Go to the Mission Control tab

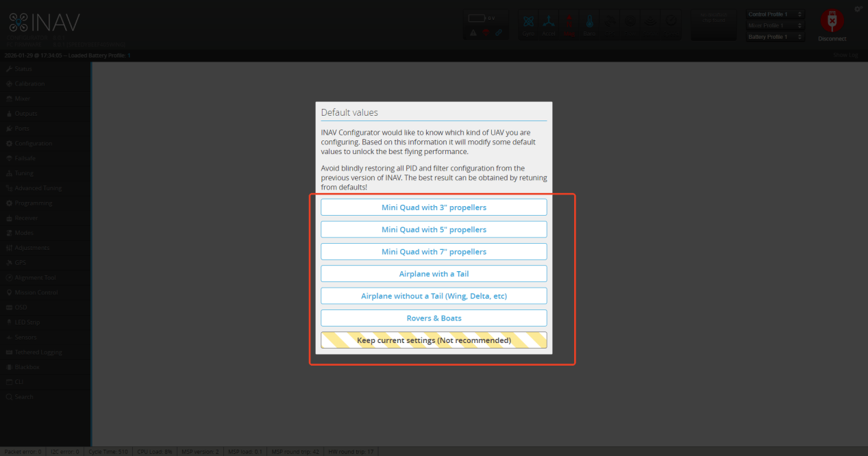pos(36,292)
